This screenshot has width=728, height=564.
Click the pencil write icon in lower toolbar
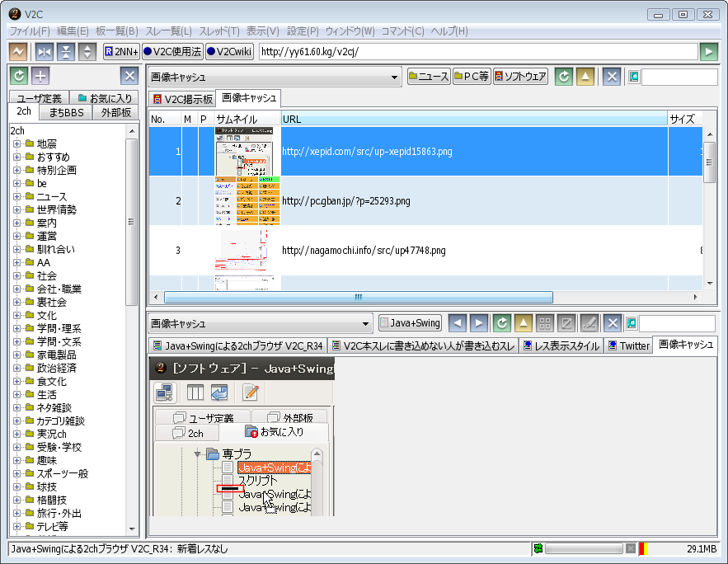tap(589, 323)
